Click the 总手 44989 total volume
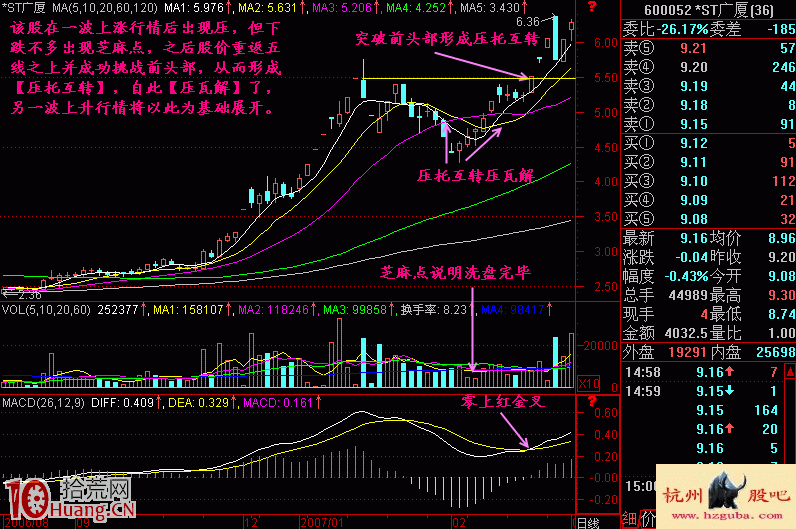Image resolution: width=796 pixels, height=529 pixels. pos(688,295)
